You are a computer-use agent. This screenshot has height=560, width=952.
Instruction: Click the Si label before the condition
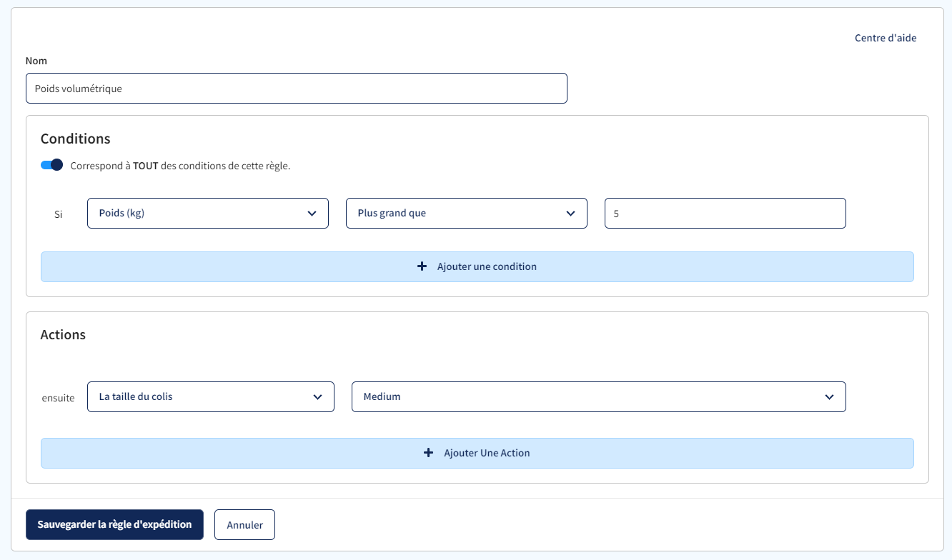pyautogui.click(x=59, y=214)
